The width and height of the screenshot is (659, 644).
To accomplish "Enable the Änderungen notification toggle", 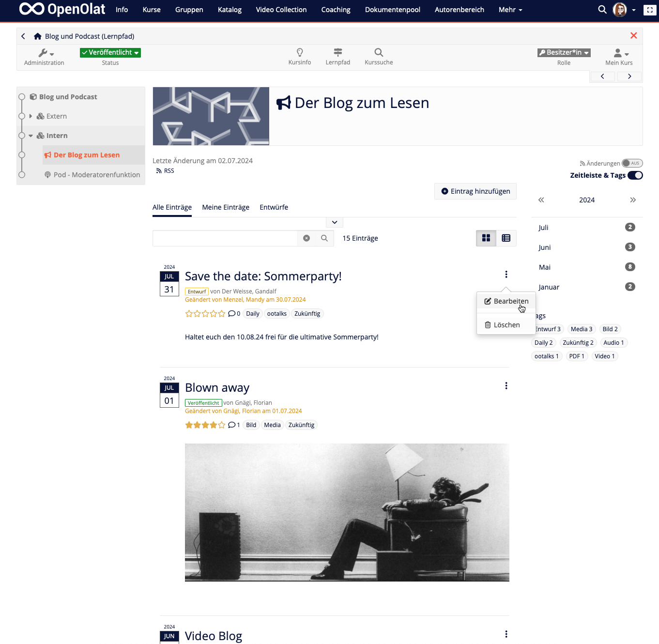I will 632,163.
